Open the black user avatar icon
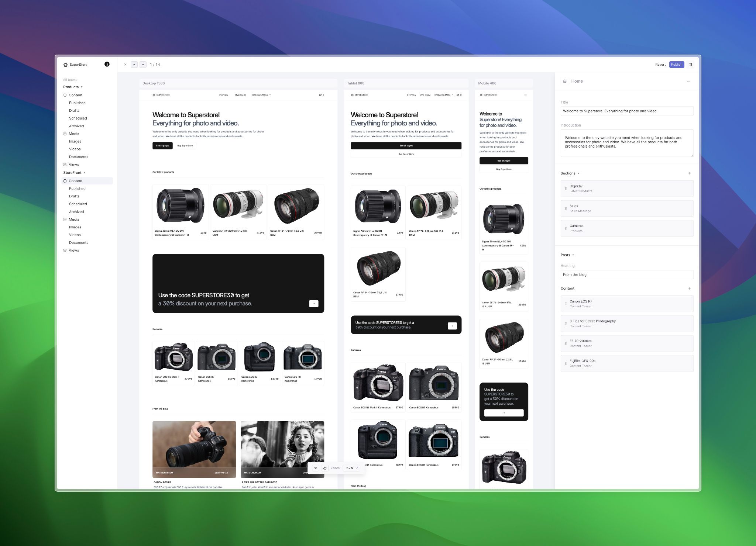 [107, 64]
